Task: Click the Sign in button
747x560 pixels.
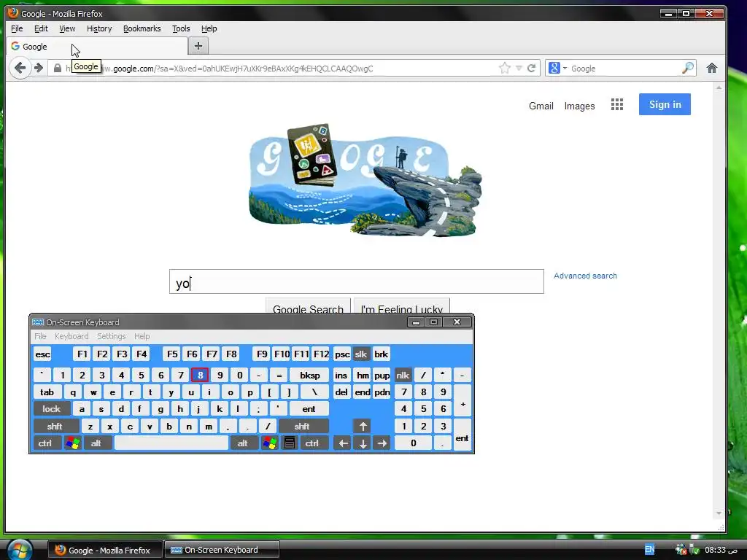Action: [x=665, y=104]
